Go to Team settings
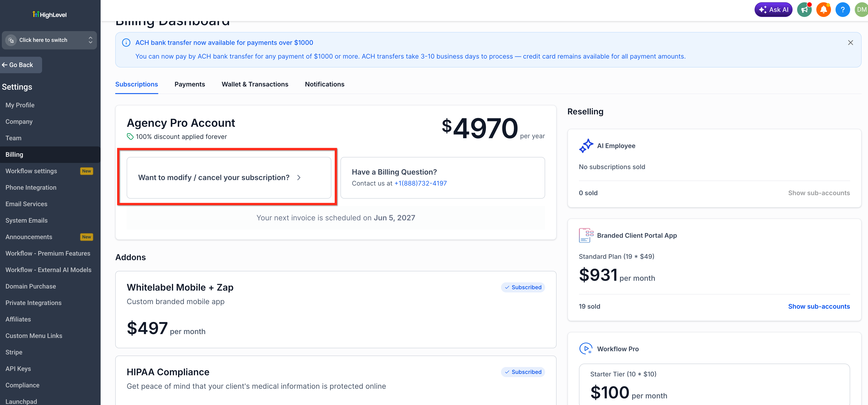The height and width of the screenshot is (405, 868). 13,138
